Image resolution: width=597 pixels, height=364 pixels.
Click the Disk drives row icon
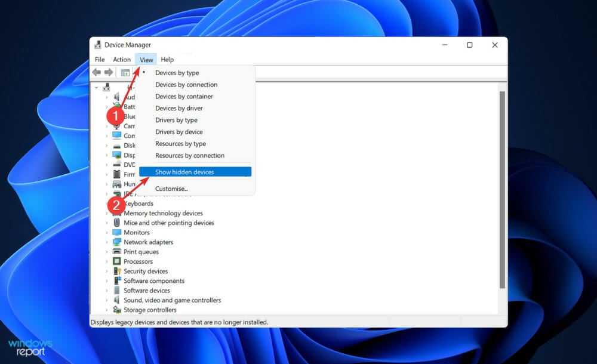(x=117, y=146)
